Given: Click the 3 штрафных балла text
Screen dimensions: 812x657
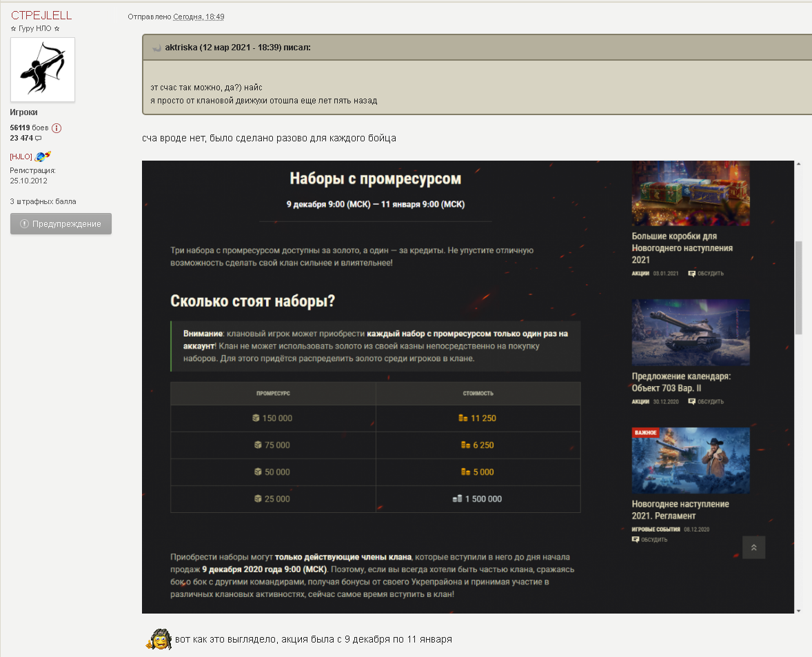Looking at the screenshot, I should tap(43, 201).
